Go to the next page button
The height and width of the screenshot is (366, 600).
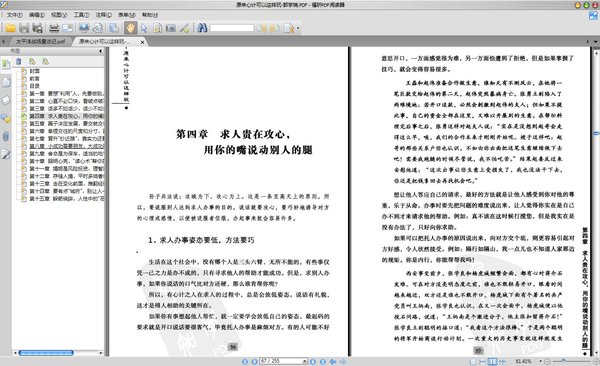click(x=313, y=361)
